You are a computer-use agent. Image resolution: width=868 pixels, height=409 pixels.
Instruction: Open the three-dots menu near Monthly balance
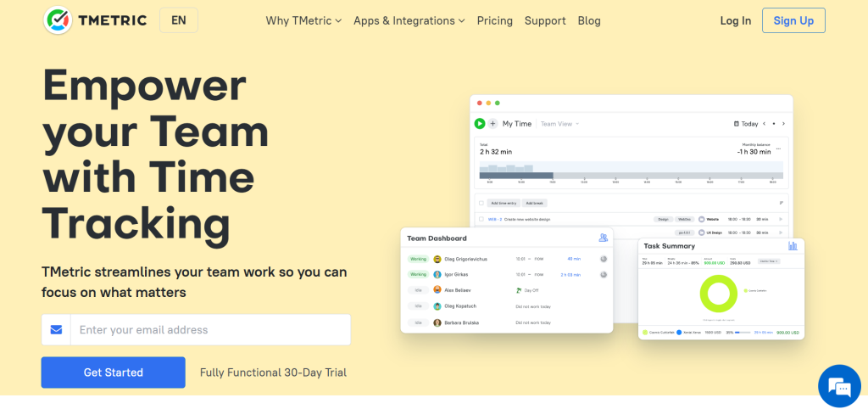779,148
